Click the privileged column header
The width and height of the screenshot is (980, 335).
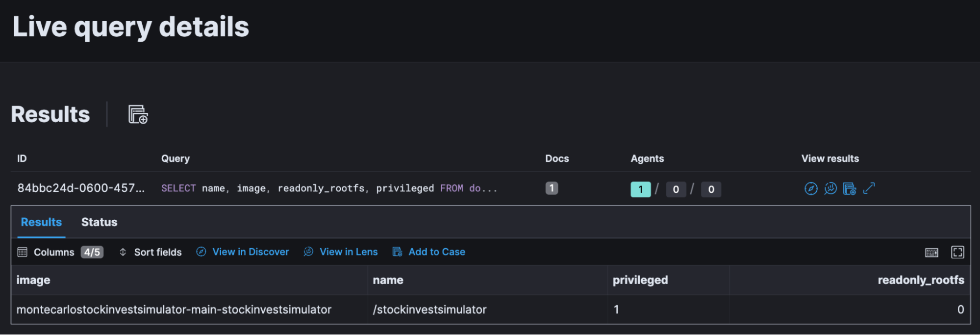[640, 280]
